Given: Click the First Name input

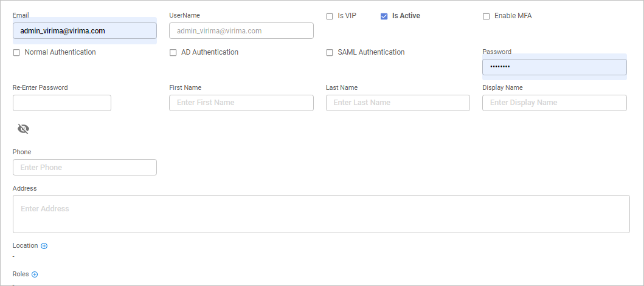Looking at the screenshot, I should point(241,103).
